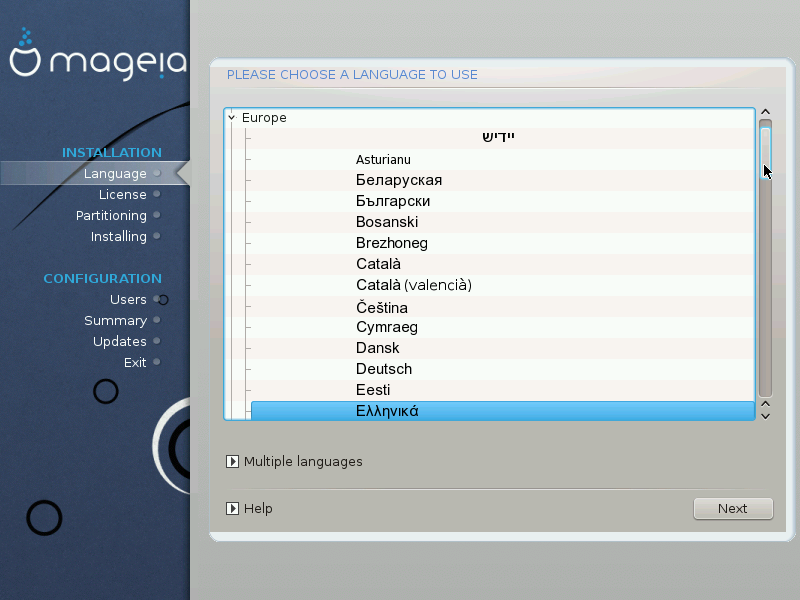800x600 pixels.
Task: Click the bottom scroll down arrow
Action: 765,416
